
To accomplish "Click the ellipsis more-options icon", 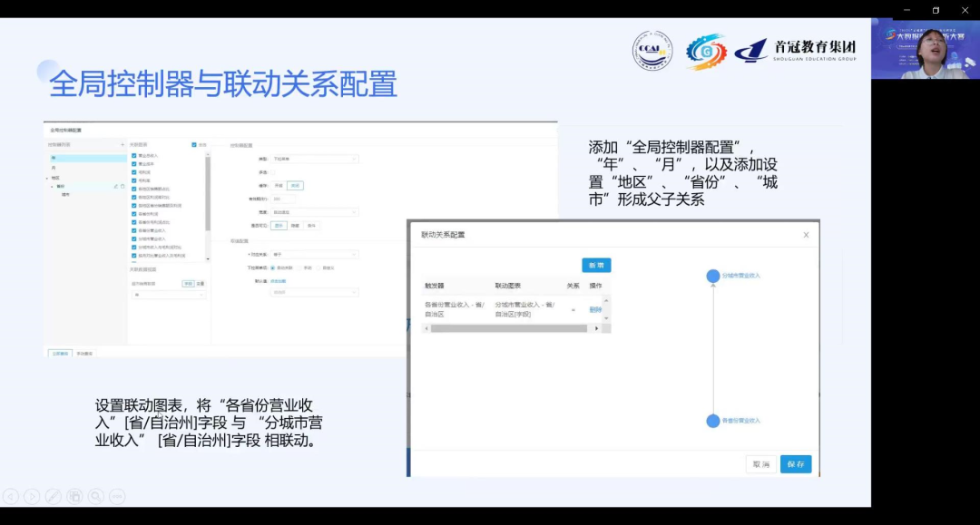I will [x=117, y=496].
